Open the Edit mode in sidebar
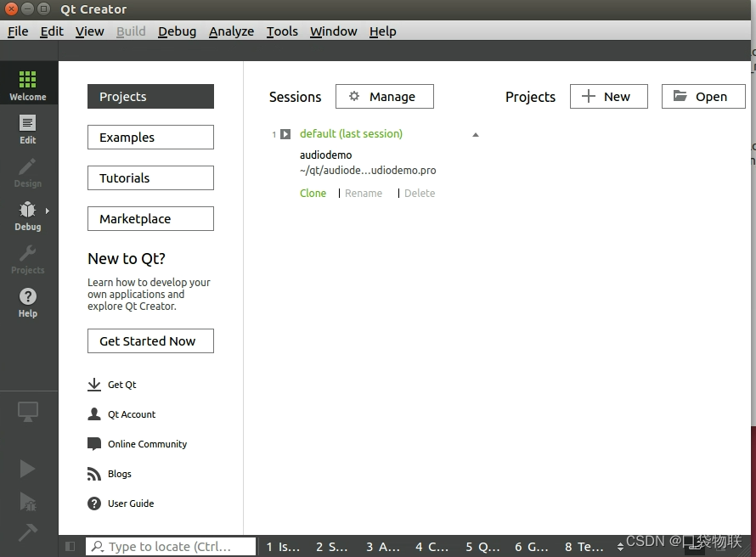The width and height of the screenshot is (756, 557). coord(28,129)
